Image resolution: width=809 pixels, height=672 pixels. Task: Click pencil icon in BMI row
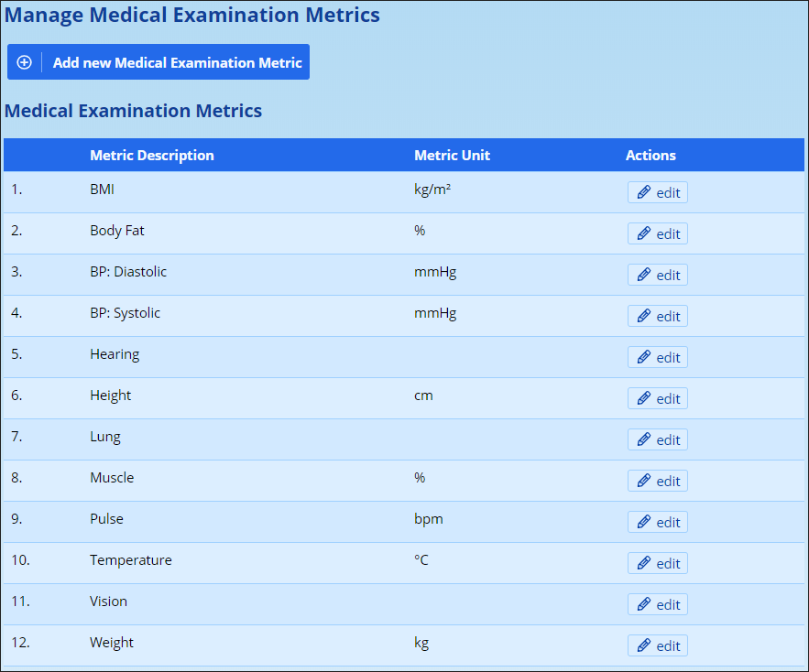click(x=643, y=192)
